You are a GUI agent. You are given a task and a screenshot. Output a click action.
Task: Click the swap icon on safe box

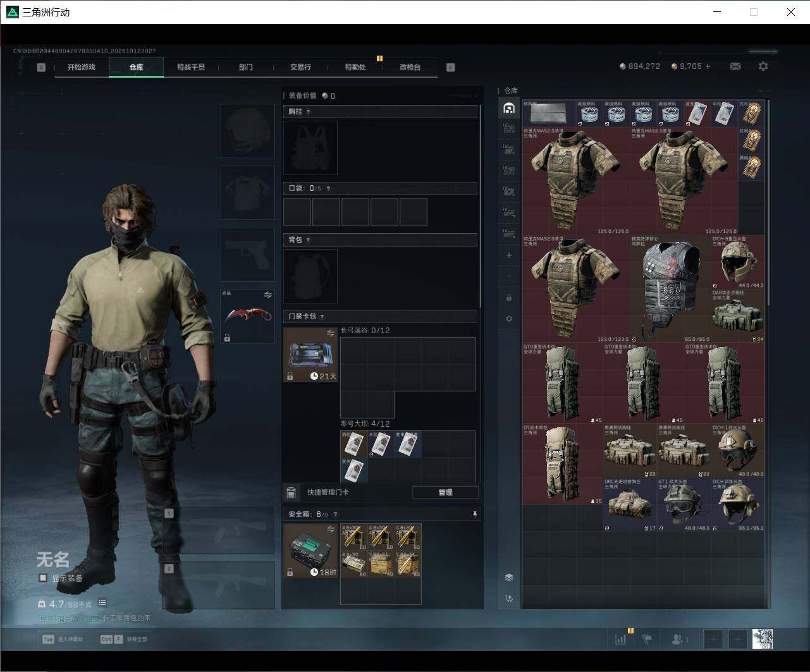coord(330,529)
